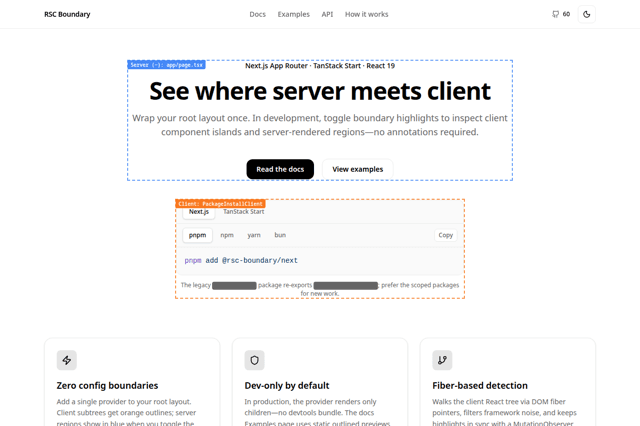Copy the install command
The width and height of the screenshot is (640, 426).
tap(446, 235)
